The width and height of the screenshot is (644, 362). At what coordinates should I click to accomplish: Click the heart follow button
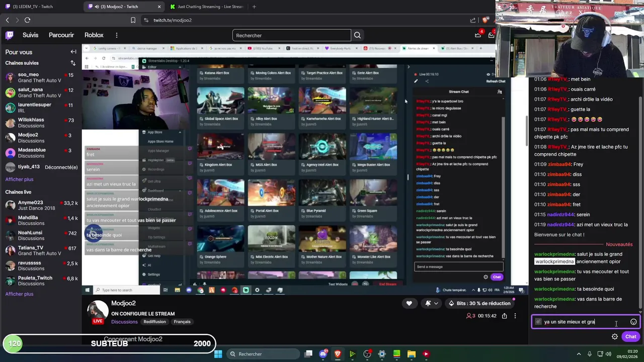pos(409,303)
